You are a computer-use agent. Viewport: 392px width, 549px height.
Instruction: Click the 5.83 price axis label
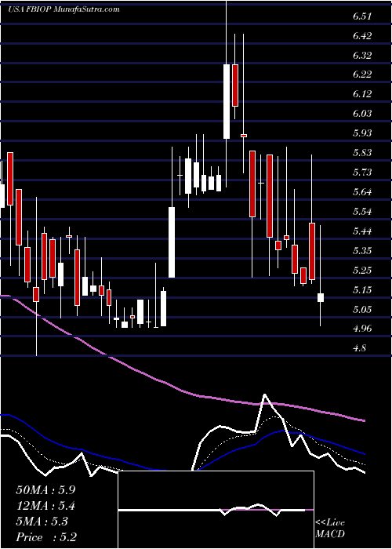click(x=362, y=153)
